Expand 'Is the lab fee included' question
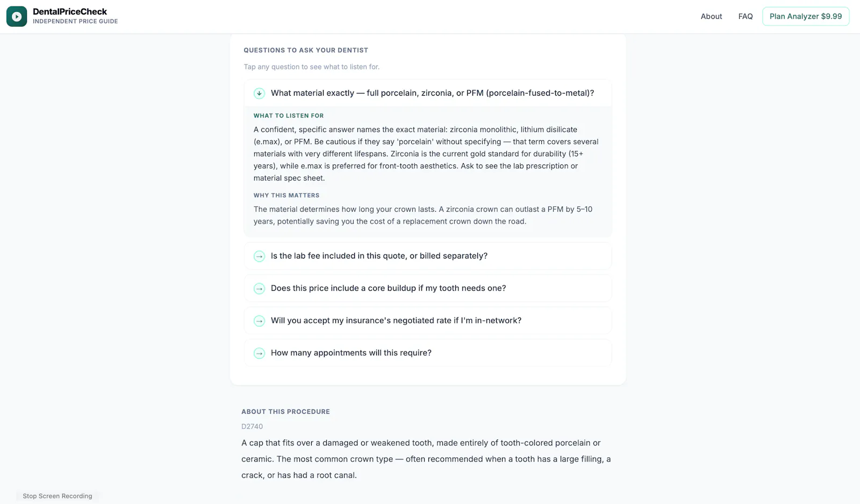Screen dimensions: 860x504 point(428,256)
